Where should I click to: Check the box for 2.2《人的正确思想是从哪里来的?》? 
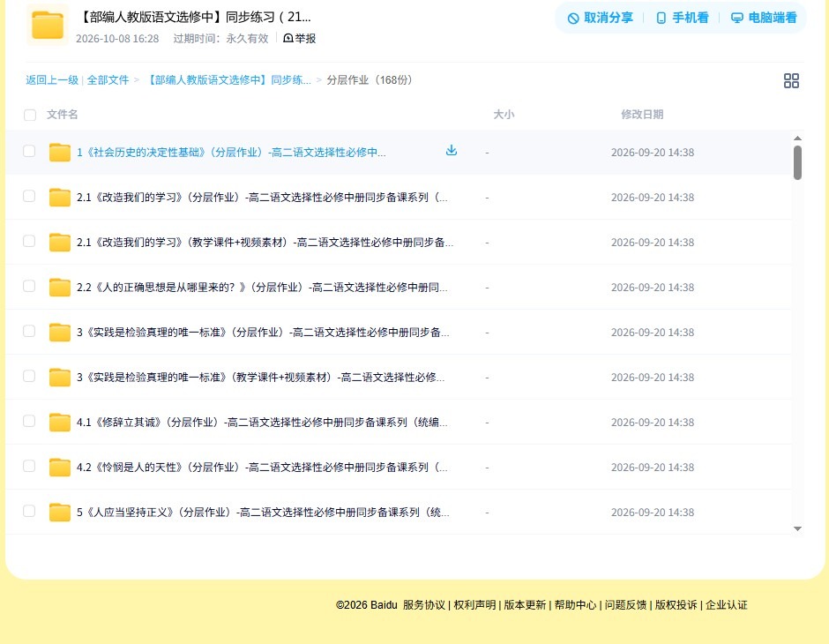point(29,286)
